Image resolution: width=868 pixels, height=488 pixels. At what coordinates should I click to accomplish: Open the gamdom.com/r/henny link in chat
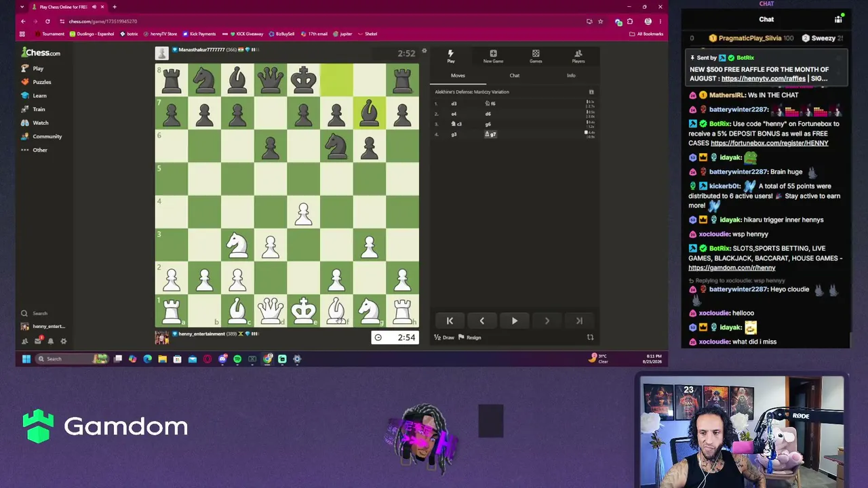pyautogui.click(x=732, y=268)
